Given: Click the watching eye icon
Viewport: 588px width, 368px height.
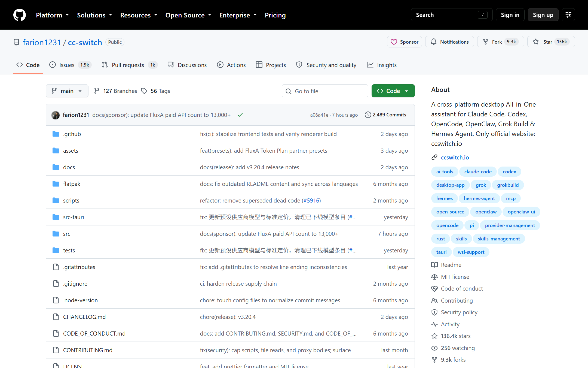Looking at the screenshot, I should (x=434, y=348).
